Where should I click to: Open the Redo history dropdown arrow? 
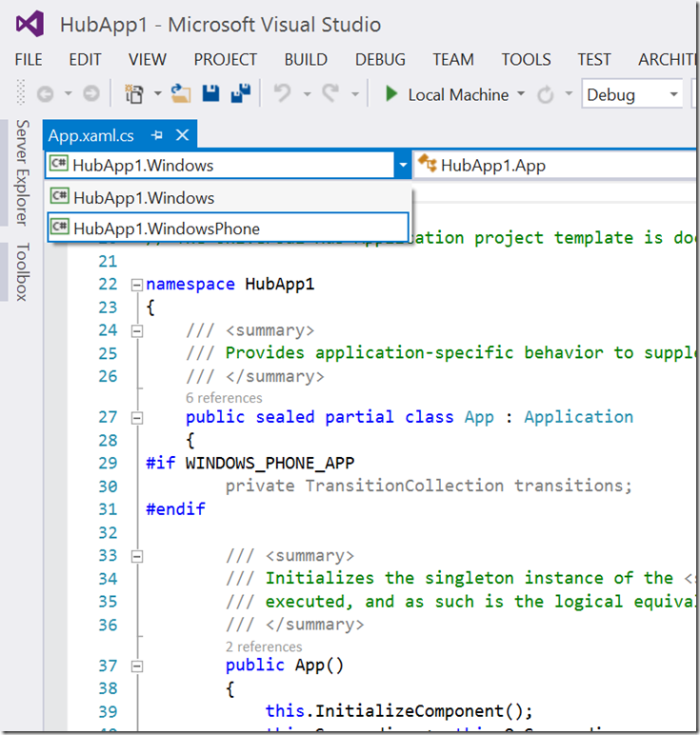(355, 94)
